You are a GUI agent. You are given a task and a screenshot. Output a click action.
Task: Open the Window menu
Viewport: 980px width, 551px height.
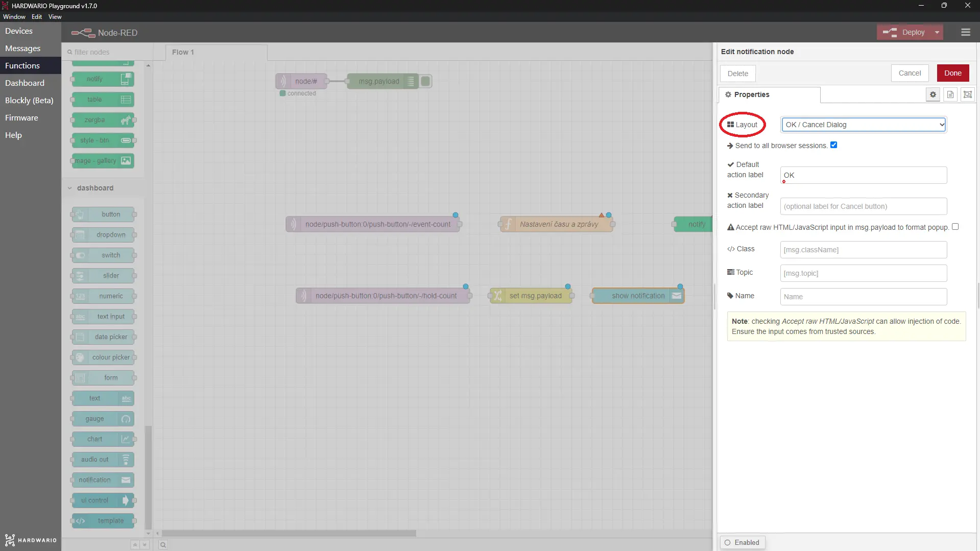(14, 17)
